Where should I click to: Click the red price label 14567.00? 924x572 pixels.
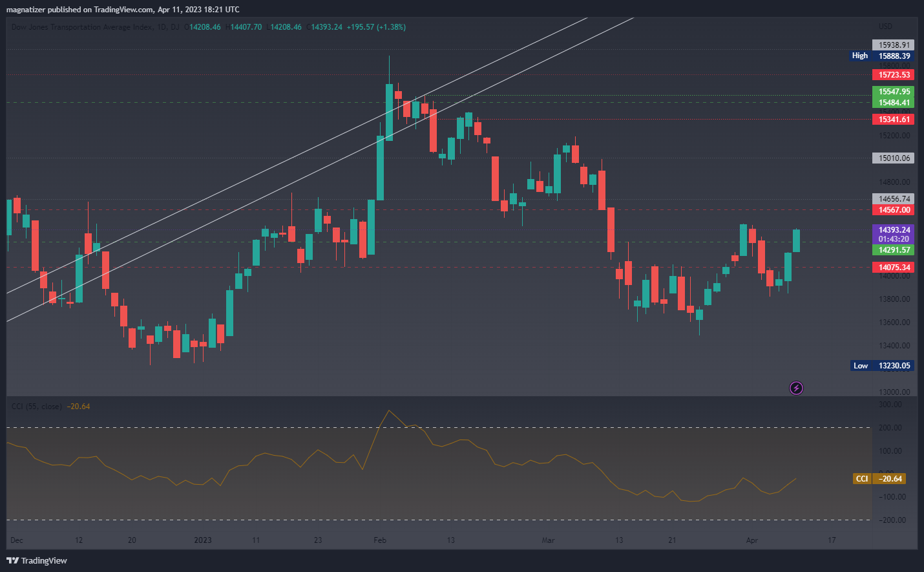pyautogui.click(x=894, y=210)
